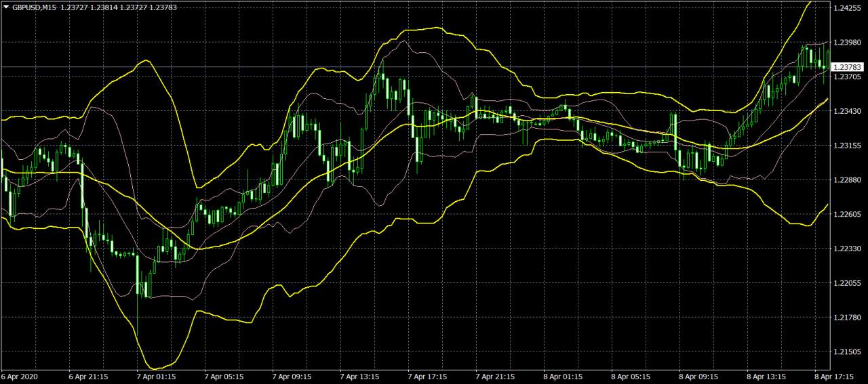Viewport: 868px width, 384px height.
Task: Click the 7 Apr 09:15 time label
Action: [x=292, y=376]
